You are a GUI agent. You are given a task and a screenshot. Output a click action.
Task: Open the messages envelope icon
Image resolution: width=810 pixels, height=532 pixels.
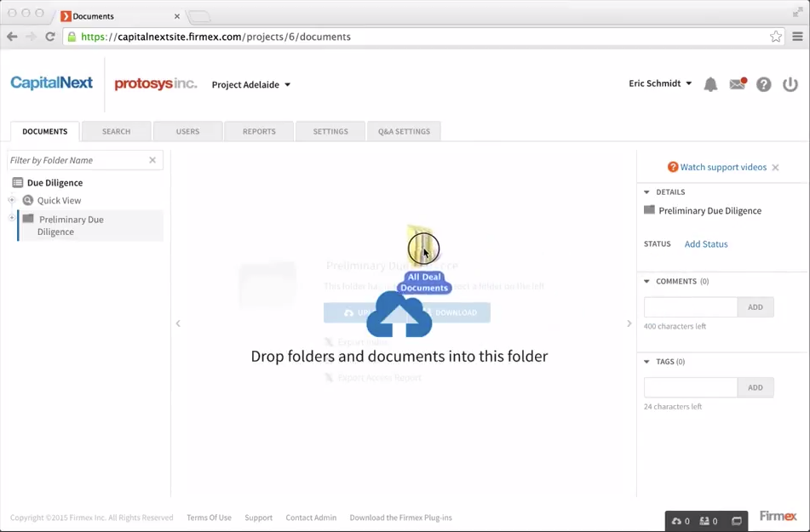[738, 83]
